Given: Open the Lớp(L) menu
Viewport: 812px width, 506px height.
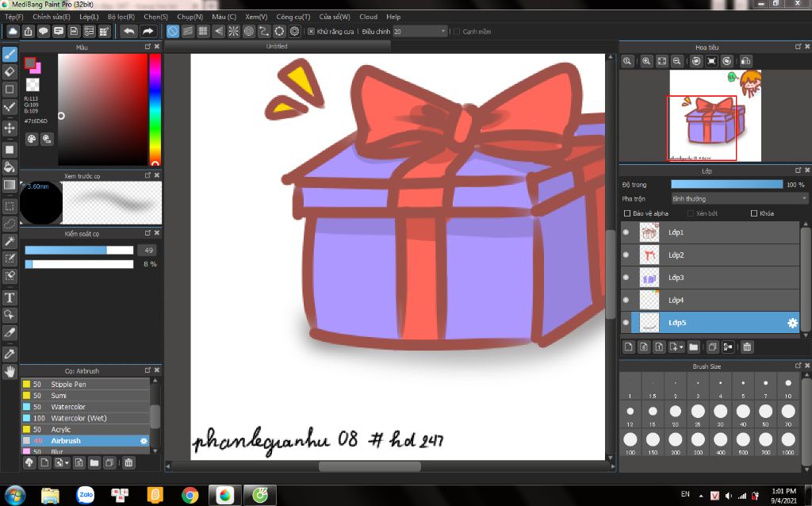Looking at the screenshot, I should pos(89,17).
